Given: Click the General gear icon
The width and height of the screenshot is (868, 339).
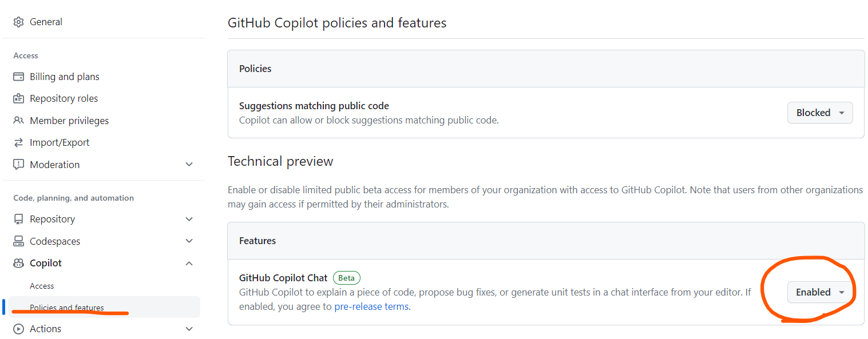Looking at the screenshot, I should click(19, 22).
